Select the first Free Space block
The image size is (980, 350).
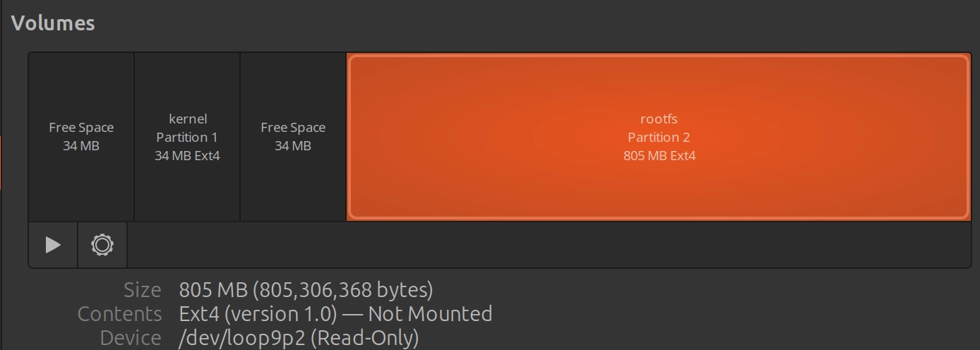pyautogui.click(x=81, y=137)
